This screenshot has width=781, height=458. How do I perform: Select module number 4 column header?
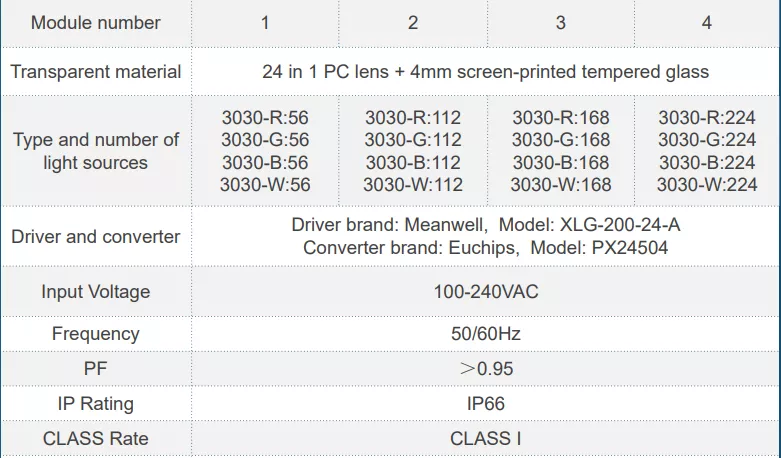point(707,22)
